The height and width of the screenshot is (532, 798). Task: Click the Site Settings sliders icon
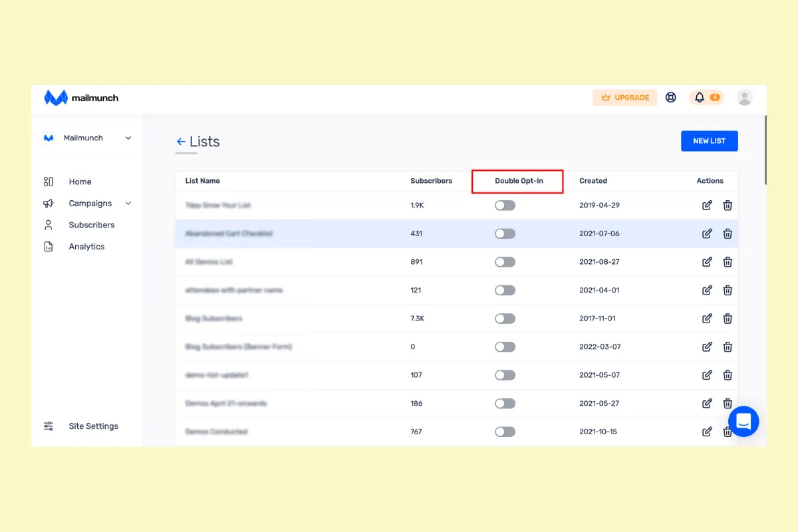49,426
